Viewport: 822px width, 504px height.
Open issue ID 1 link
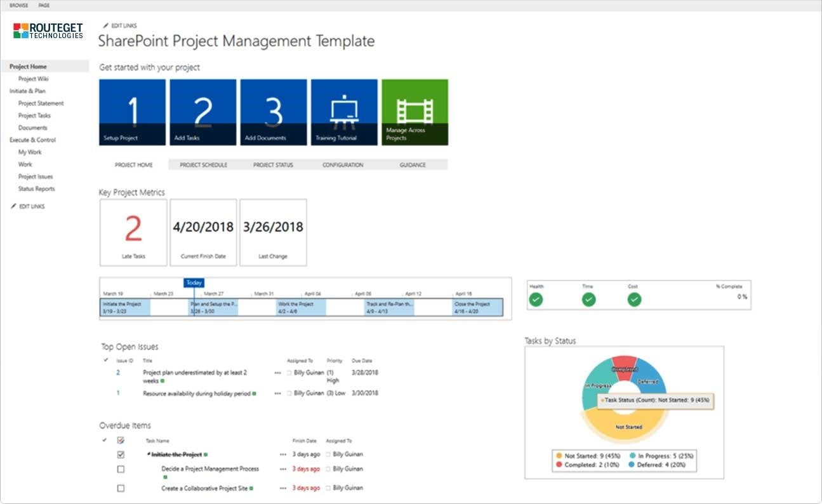[118, 393]
